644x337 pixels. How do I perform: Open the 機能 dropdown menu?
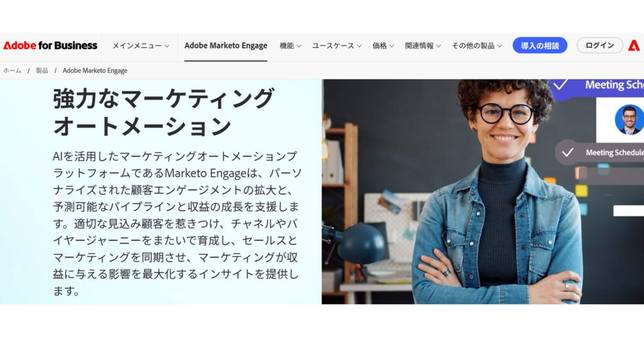pos(291,46)
